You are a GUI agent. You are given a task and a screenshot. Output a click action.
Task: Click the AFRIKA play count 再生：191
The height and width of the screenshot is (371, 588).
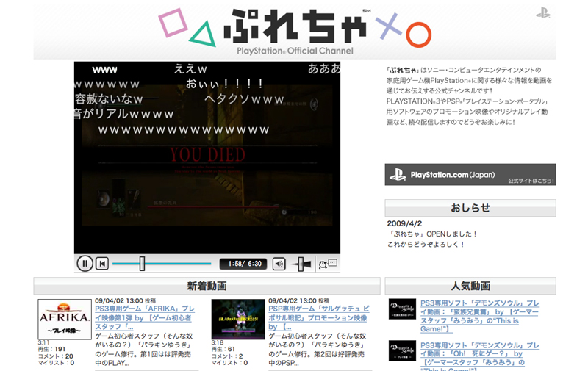51,349
